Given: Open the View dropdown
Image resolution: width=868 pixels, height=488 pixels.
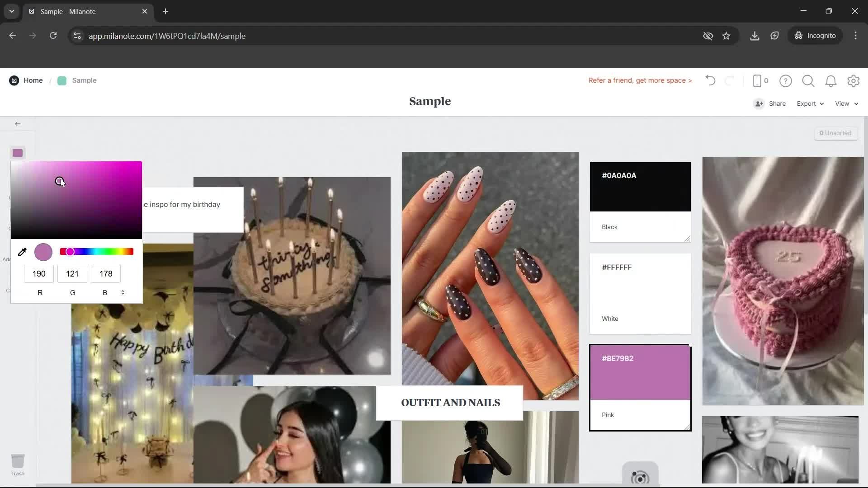Looking at the screenshot, I should (845, 103).
